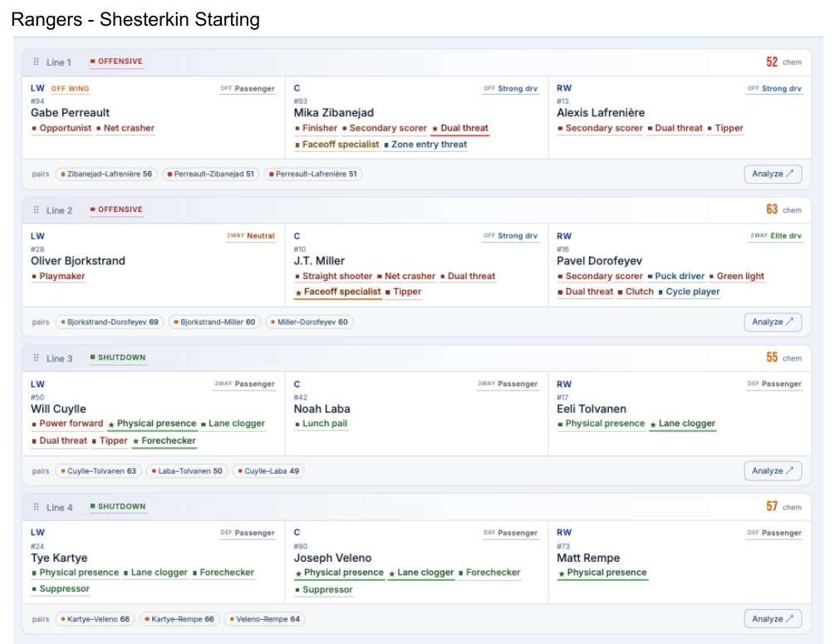Click Perreault's Opportunist trait
Image resolution: width=834 pixels, height=644 pixels.
click(x=61, y=128)
